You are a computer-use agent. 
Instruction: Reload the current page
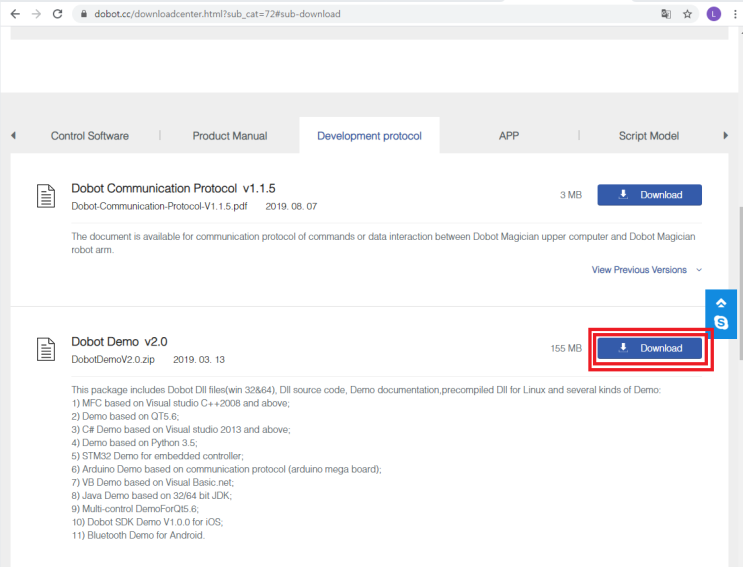click(58, 14)
